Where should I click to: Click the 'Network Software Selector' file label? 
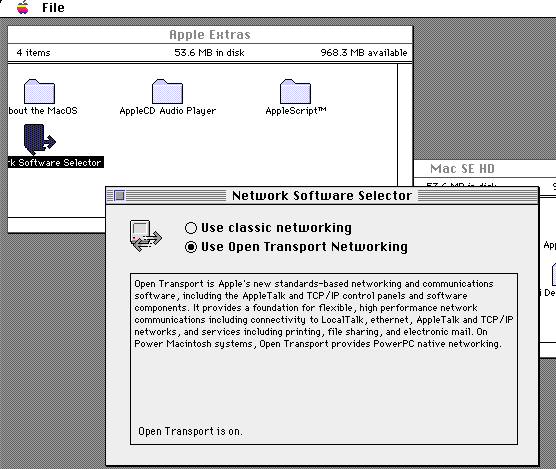pos(56,163)
